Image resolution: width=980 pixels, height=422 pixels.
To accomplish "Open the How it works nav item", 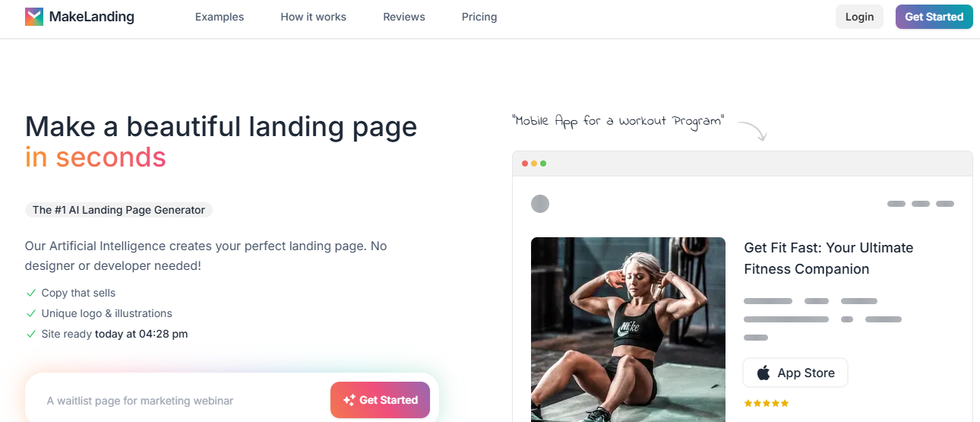I will click(x=314, y=17).
